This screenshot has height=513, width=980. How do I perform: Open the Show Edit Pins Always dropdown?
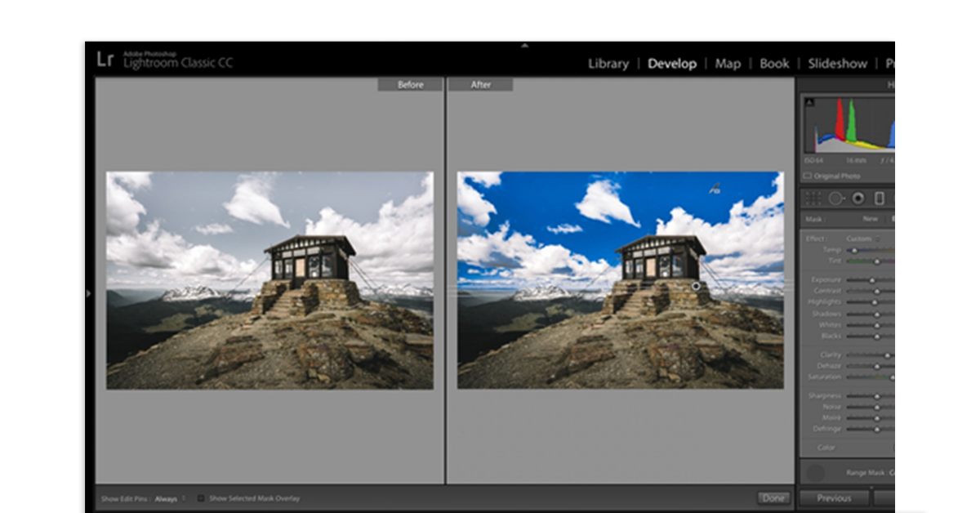coord(170,497)
